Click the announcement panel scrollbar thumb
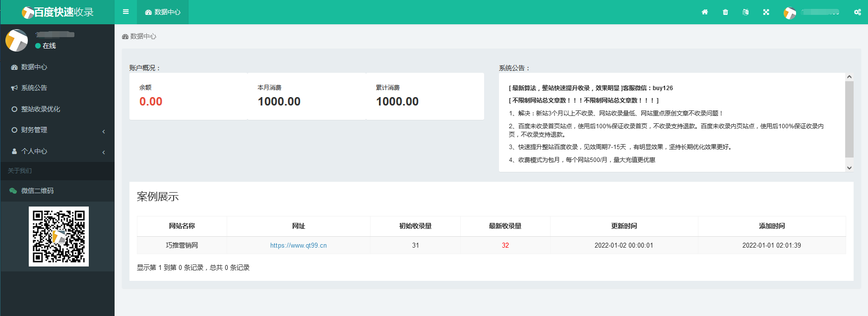 [849, 119]
